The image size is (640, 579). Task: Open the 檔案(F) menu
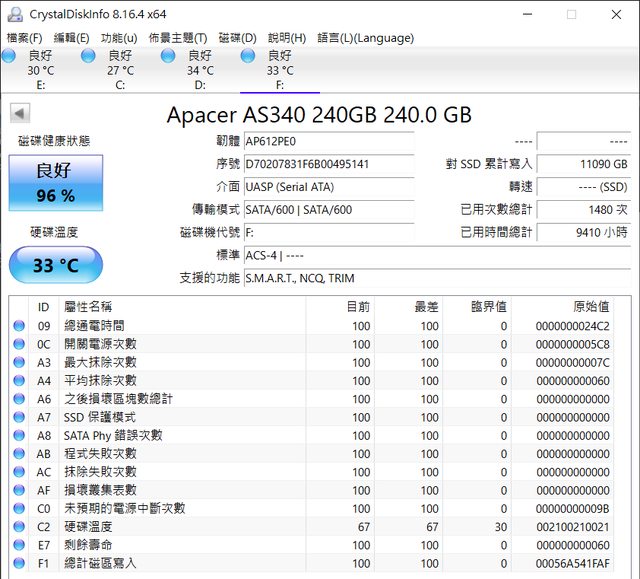25,38
